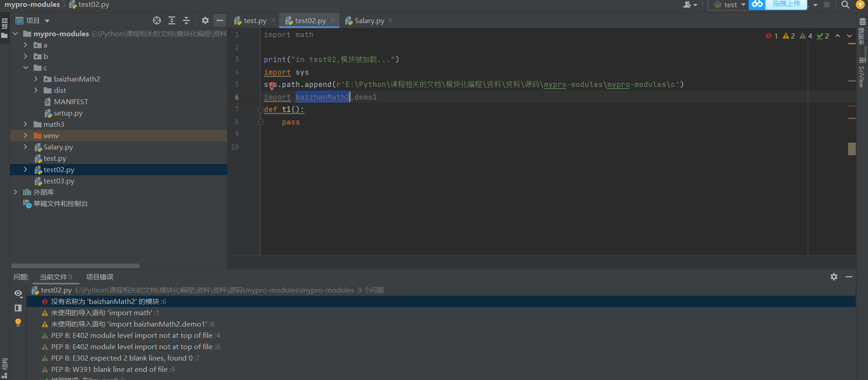This screenshot has width=868, height=380.
Task: Select the 'baizhanMath2' module error row
Action: (441, 302)
